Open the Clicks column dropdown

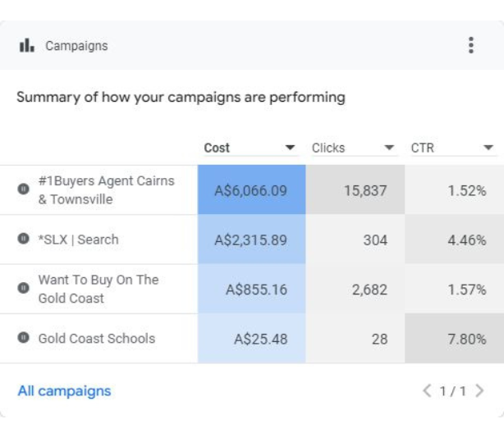[389, 148]
